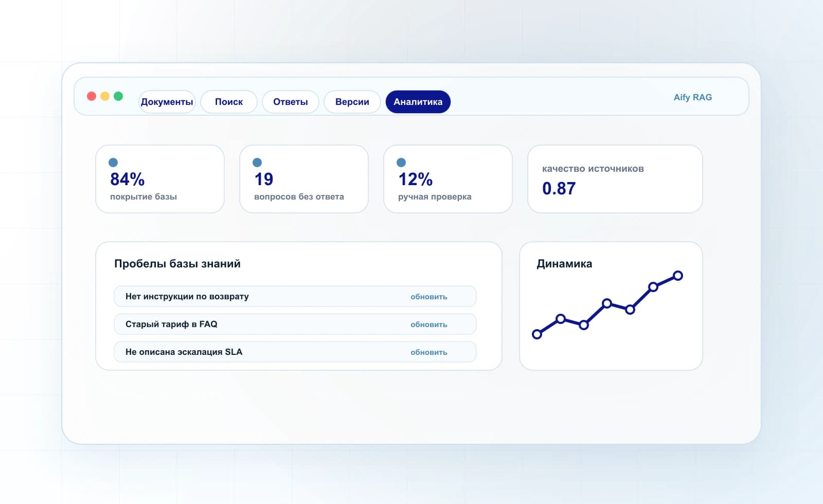Select the 84% coverage value
The image size is (823, 504).
(x=128, y=179)
